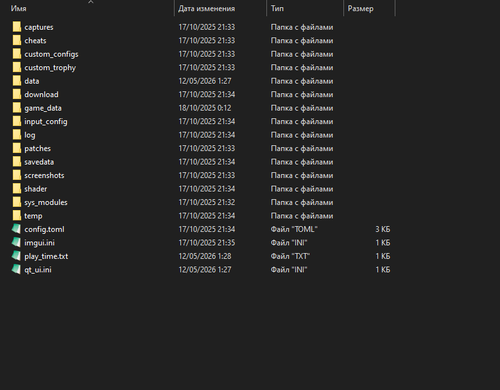Click the qt_ui.ini file icon
Viewport: 500px width, 390px height.
click(x=16, y=269)
